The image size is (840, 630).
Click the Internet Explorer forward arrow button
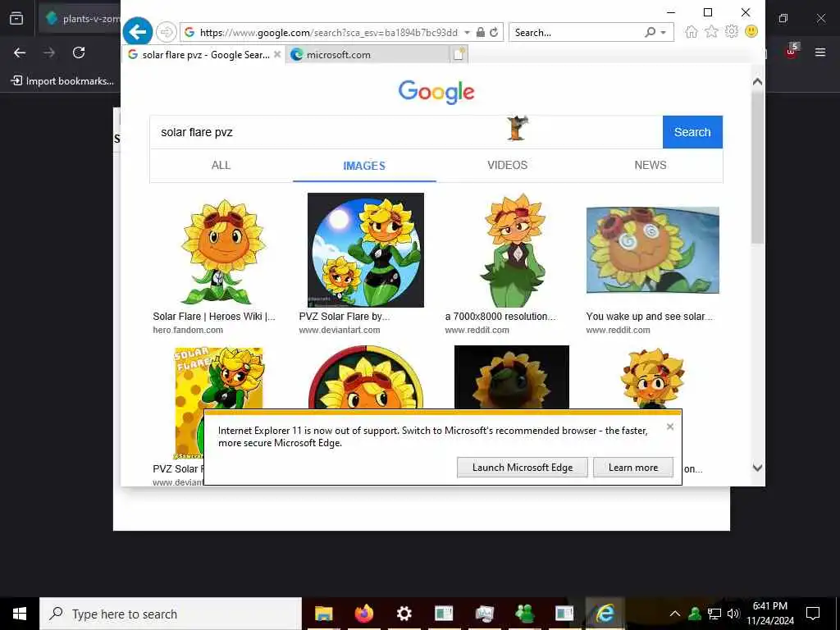pos(166,32)
